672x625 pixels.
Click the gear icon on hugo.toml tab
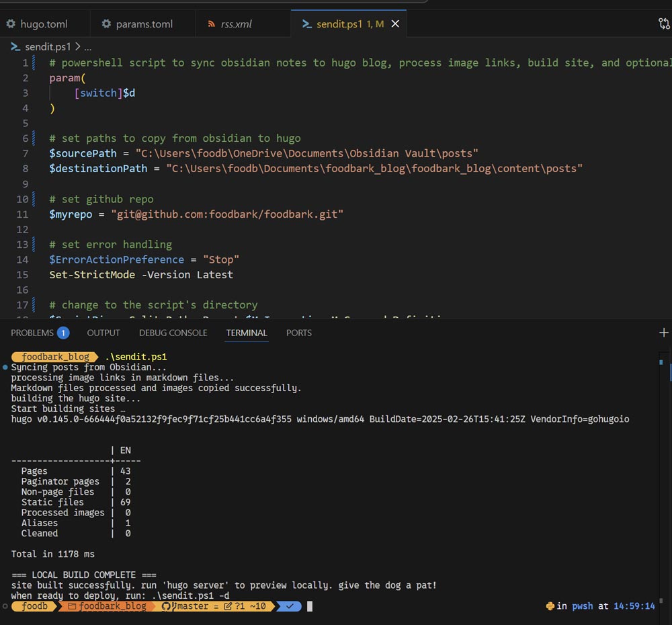click(x=11, y=24)
